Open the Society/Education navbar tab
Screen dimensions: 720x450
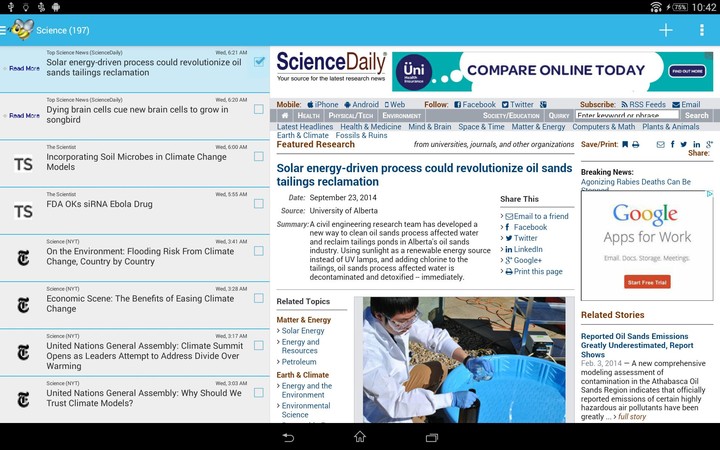511,116
